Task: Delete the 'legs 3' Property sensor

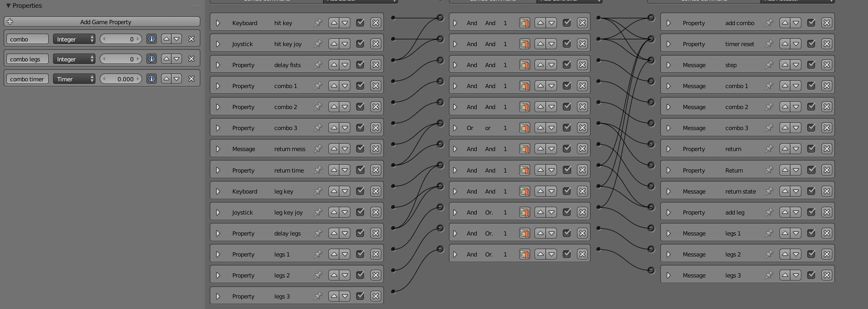Action: coord(376,296)
